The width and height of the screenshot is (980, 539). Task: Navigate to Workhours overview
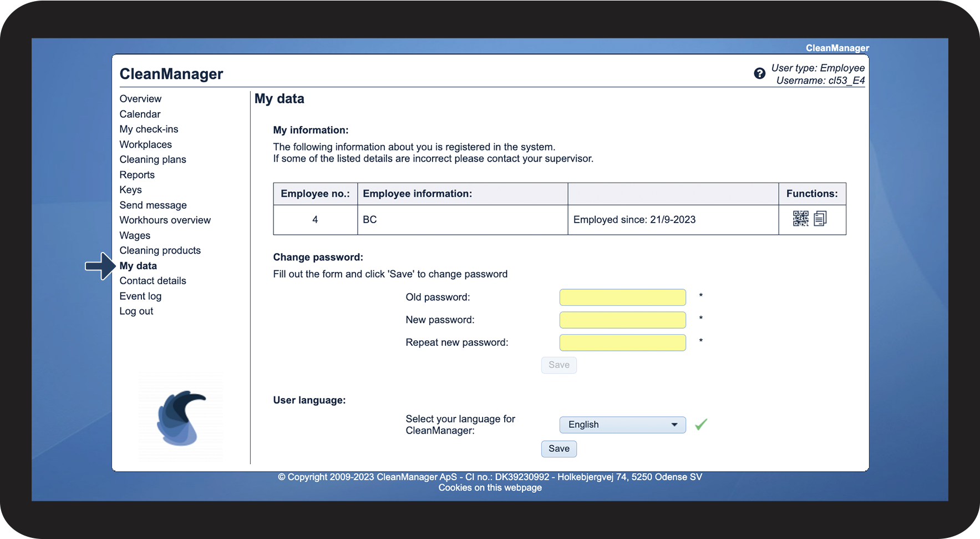click(x=165, y=220)
